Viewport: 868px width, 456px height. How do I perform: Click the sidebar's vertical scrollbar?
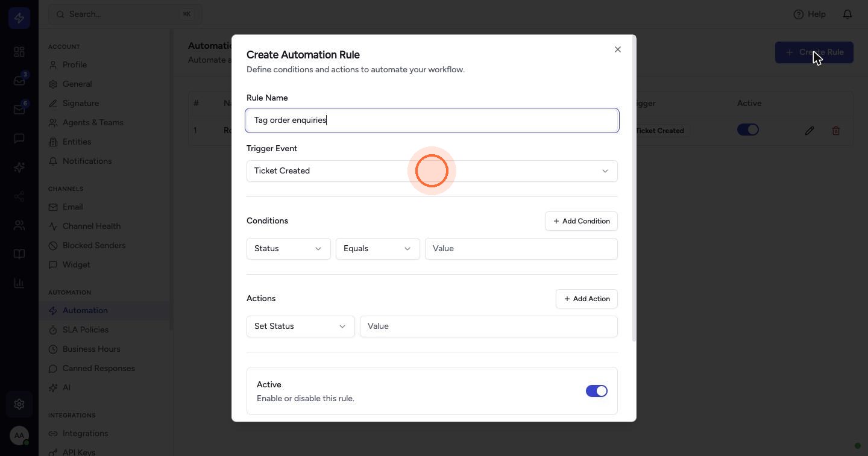tap(171, 181)
